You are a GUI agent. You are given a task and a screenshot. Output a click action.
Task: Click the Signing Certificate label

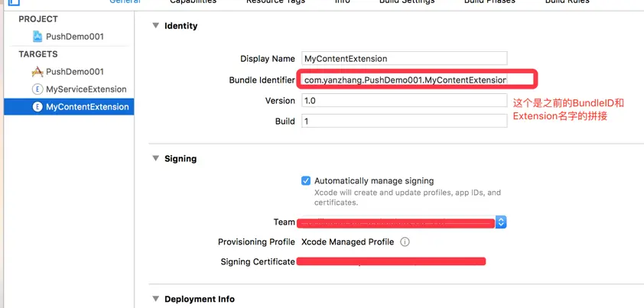pyautogui.click(x=258, y=261)
